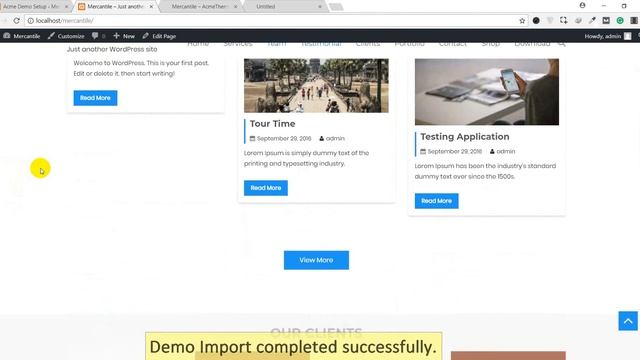This screenshot has height=360, width=640.
Task: Open the Tour Time post title
Action: tap(272, 124)
